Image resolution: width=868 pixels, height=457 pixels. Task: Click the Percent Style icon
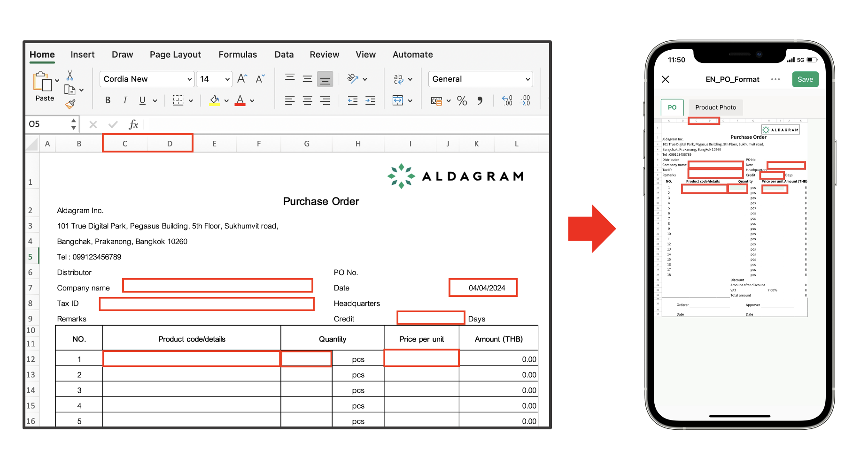pyautogui.click(x=462, y=101)
